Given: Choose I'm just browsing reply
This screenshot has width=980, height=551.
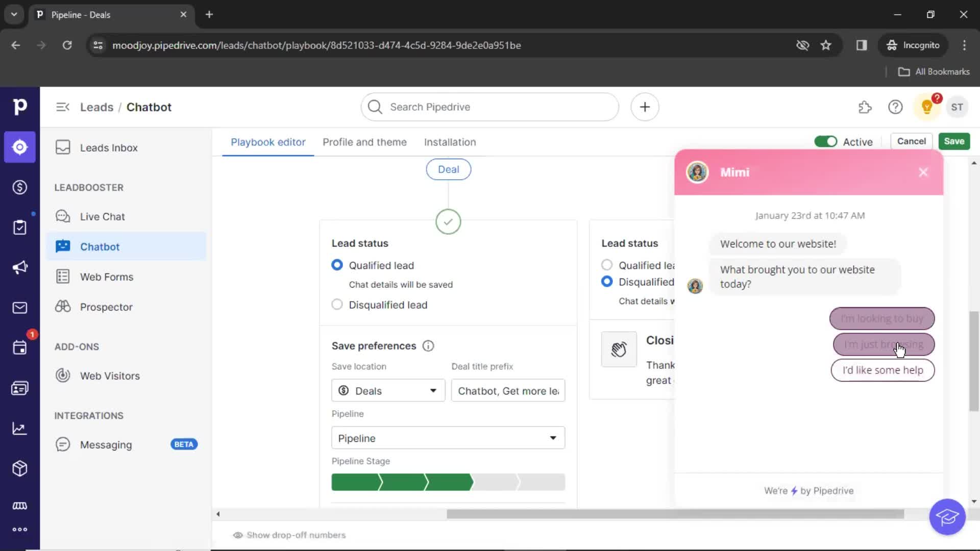Looking at the screenshot, I should coord(883,344).
